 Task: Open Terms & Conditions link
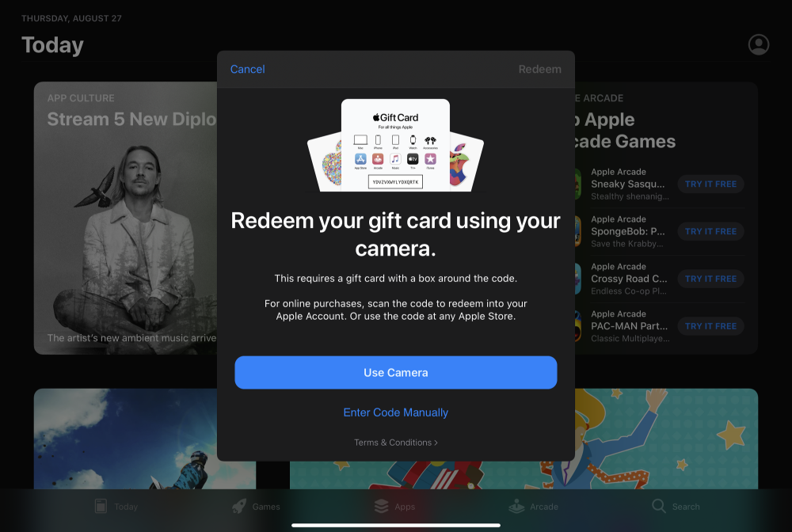point(395,443)
